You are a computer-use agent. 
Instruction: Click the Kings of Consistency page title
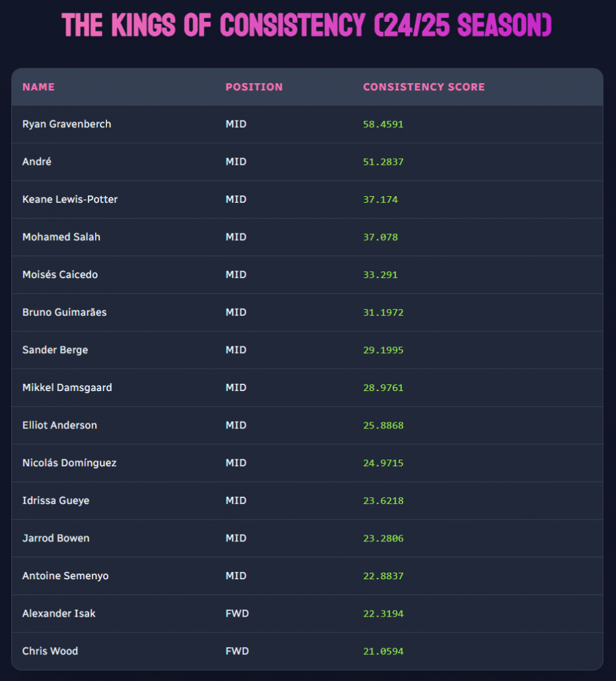[307, 25]
